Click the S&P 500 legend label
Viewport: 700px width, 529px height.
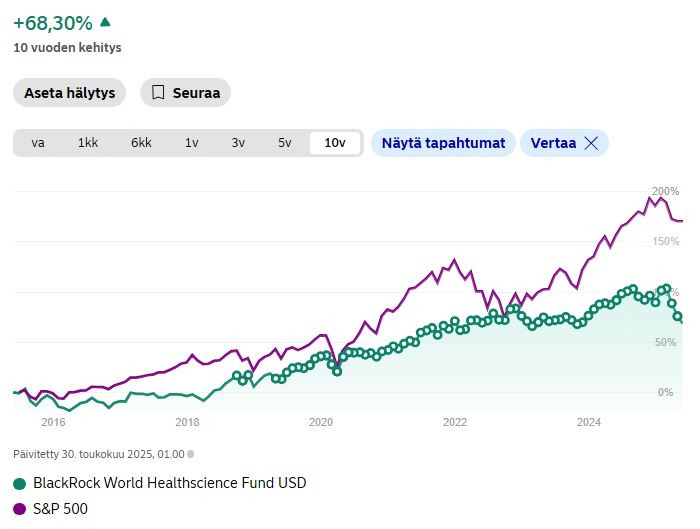pyautogui.click(x=60, y=509)
